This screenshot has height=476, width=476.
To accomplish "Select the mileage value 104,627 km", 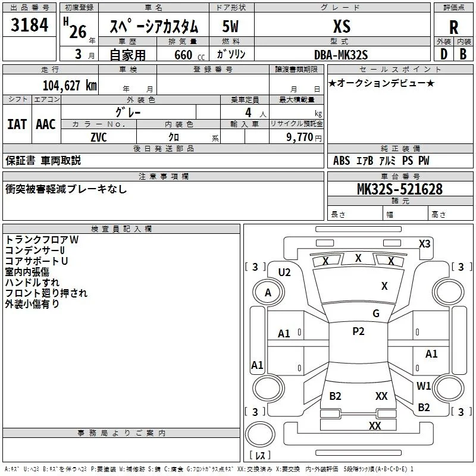I will pyautogui.click(x=70, y=85).
